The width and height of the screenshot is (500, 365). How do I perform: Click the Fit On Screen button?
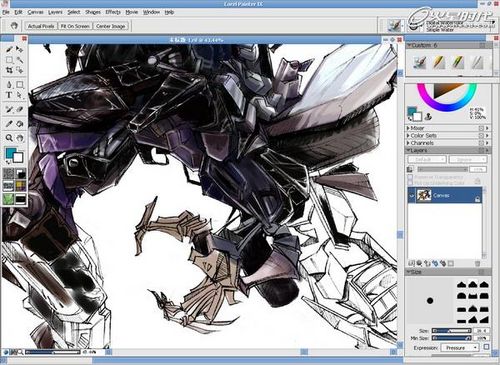75,26
